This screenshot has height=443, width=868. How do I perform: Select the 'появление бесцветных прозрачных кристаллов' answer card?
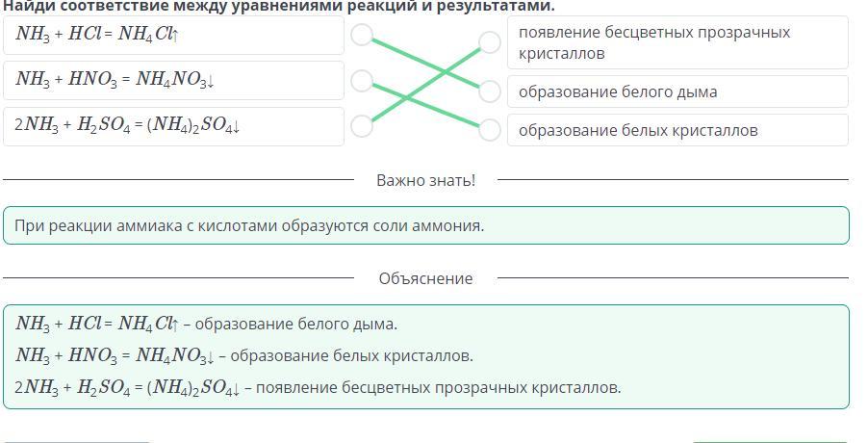pyautogui.click(x=677, y=42)
